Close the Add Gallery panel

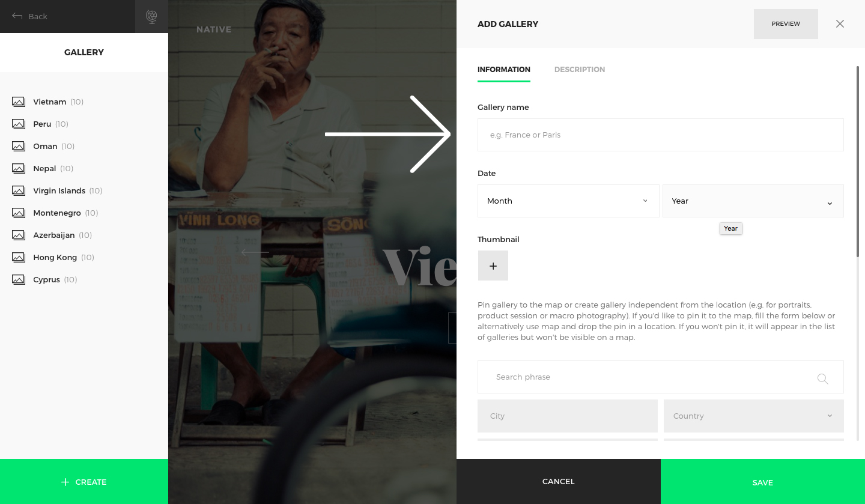click(x=840, y=24)
